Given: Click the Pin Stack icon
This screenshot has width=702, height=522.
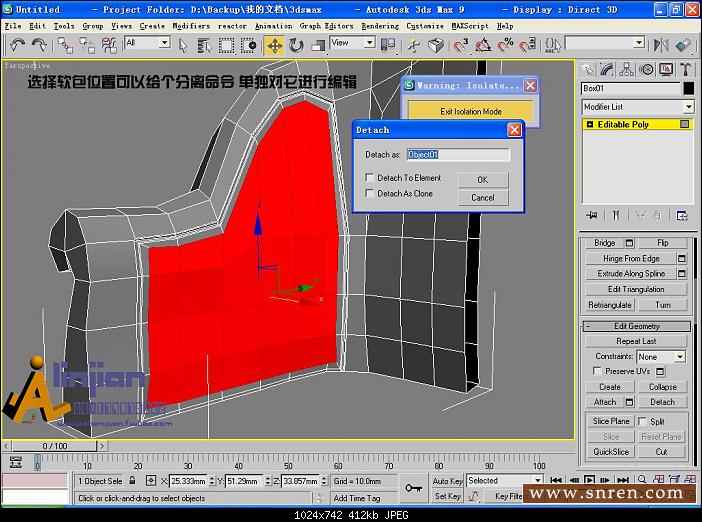Looking at the screenshot, I should coord(592,215).
